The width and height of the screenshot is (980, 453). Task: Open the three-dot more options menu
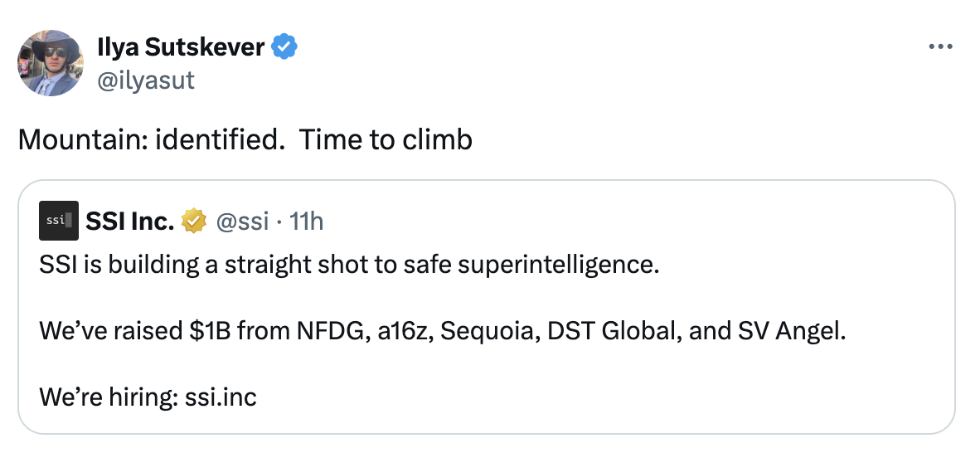(x=940, y=47)
